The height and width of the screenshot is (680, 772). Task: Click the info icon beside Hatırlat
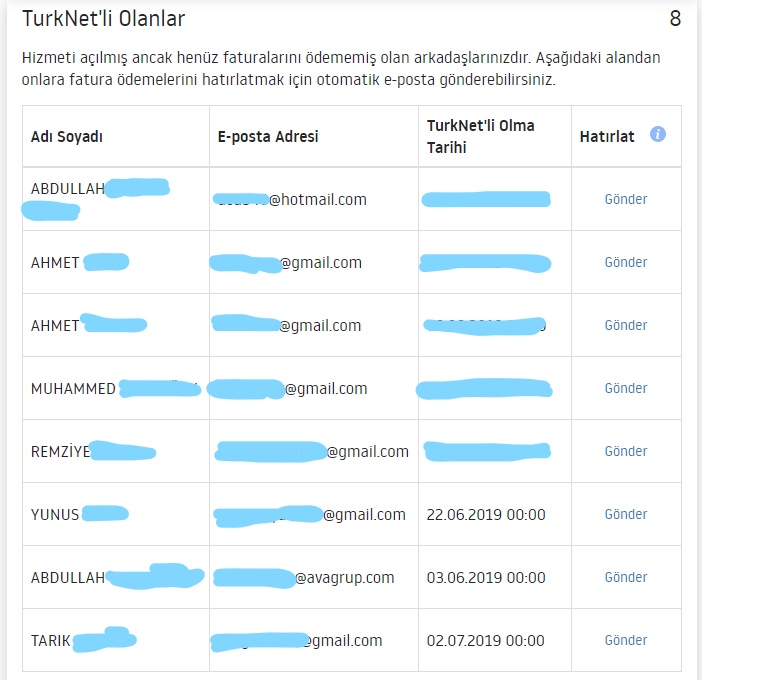tap(658, 134)
